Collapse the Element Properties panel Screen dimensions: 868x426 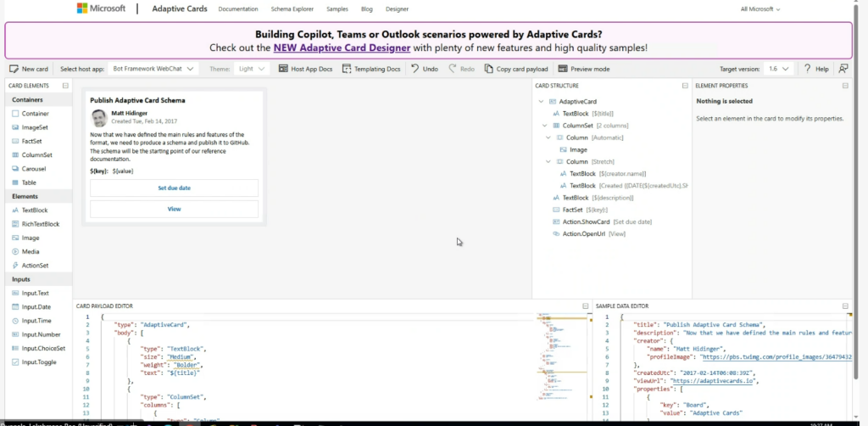coord(845,86)
